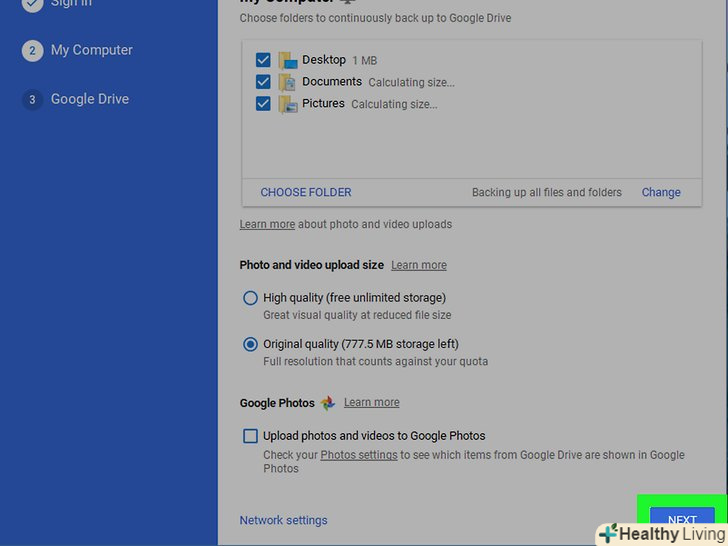Go to Google Drive step

tap(90, 99)
